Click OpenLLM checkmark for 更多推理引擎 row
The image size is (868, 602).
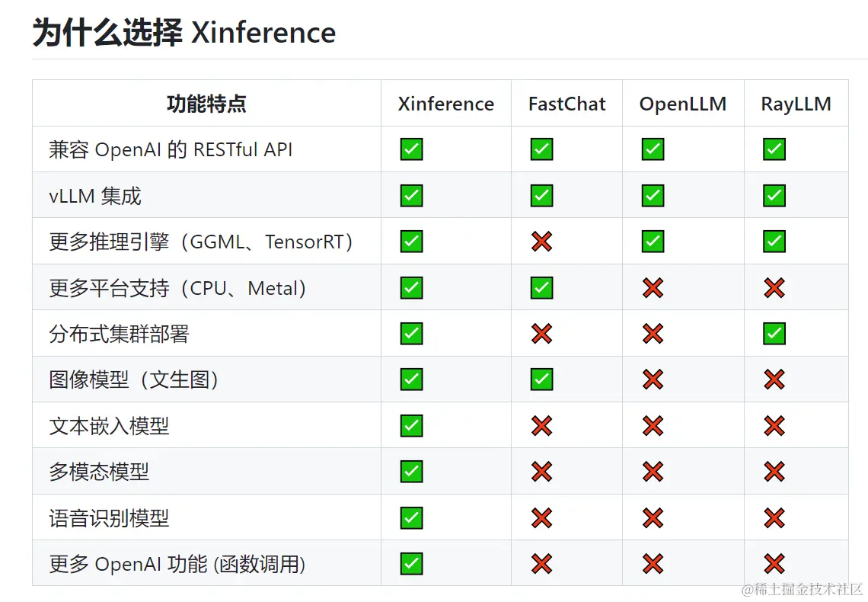pos(653,242)
